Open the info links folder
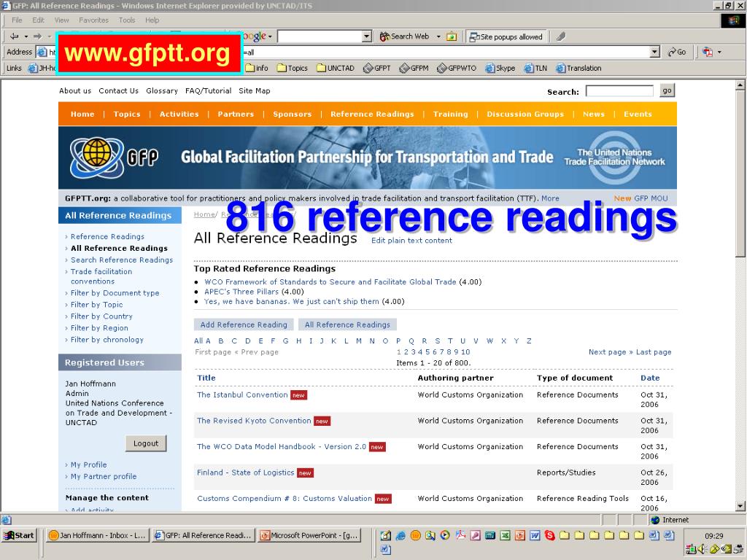Image resolution: width=747 pixels, height=560 pixels. 257,68
